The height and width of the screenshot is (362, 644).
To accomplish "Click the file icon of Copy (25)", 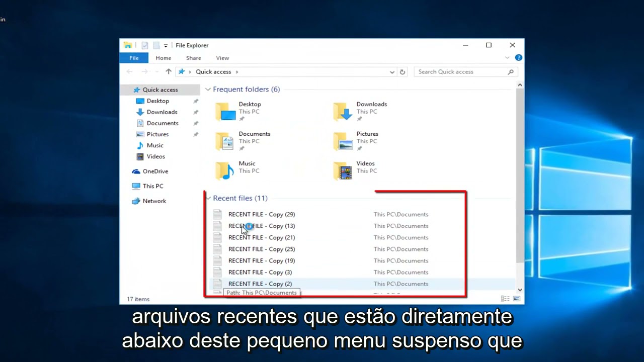I will pyautogui.click(x=217, y=249).
